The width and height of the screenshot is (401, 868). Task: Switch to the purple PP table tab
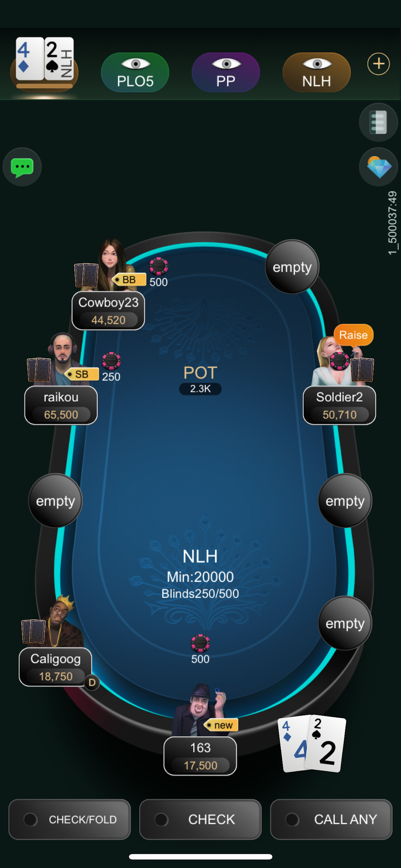point(225,72)
